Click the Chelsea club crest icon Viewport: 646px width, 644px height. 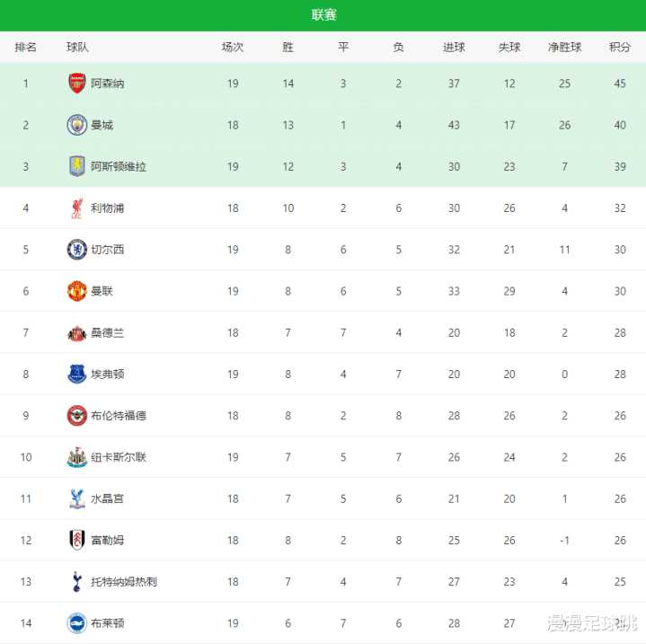(77, 250)
